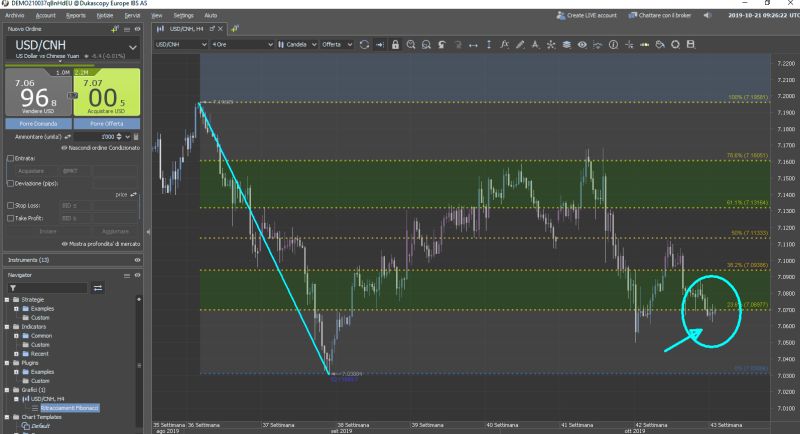
Task: Enable the Entrata checkbox
Action: [x=10, y=158]
